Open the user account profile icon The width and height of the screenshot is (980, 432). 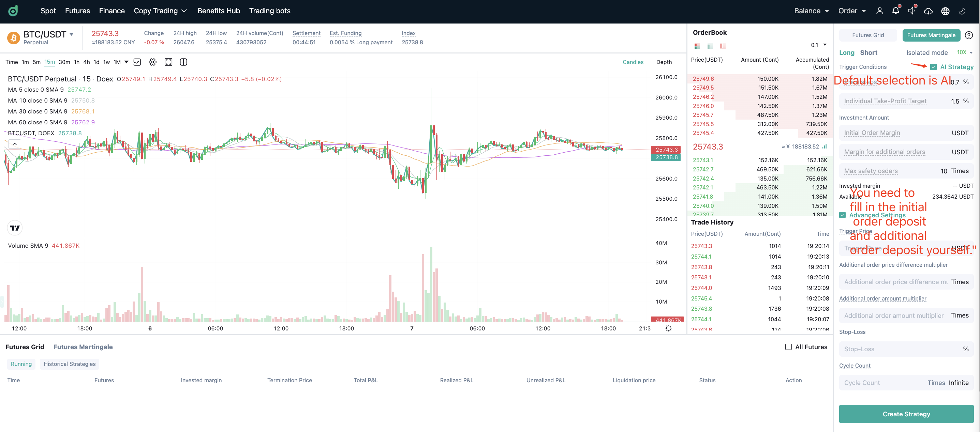click(x=879, y=11)
